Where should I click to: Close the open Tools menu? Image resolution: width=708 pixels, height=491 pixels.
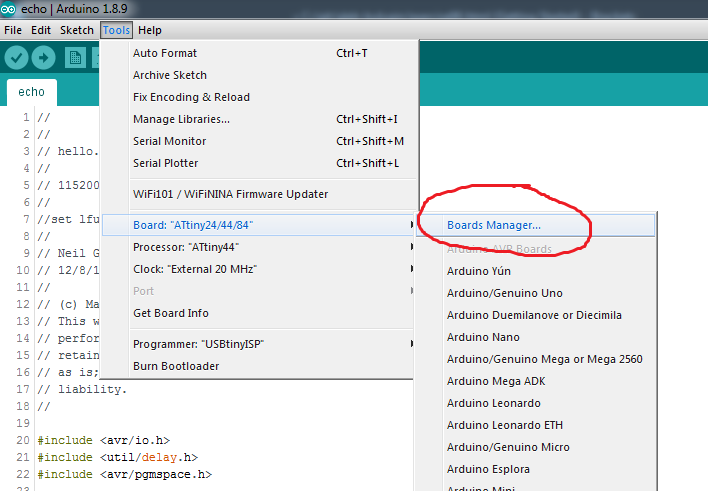116,30
